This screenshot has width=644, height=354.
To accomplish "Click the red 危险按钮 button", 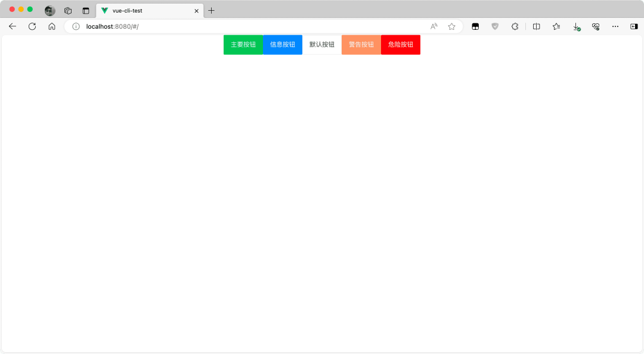I will point(401,44).
